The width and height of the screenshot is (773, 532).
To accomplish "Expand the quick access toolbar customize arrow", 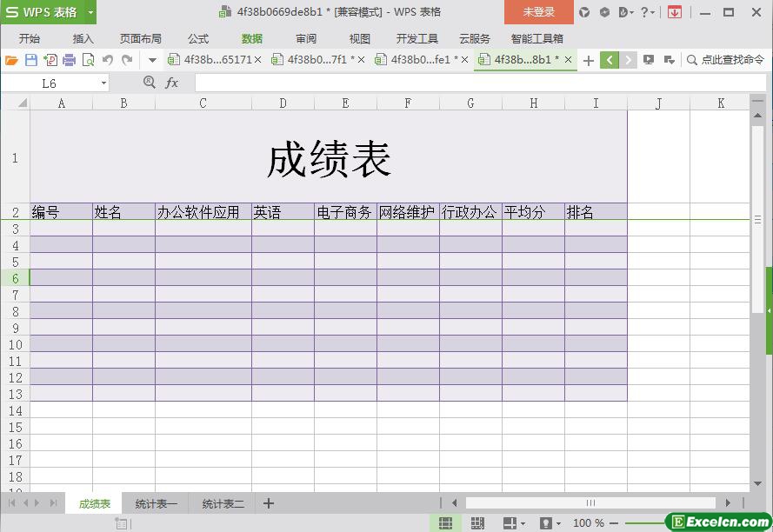I will 152,60.
